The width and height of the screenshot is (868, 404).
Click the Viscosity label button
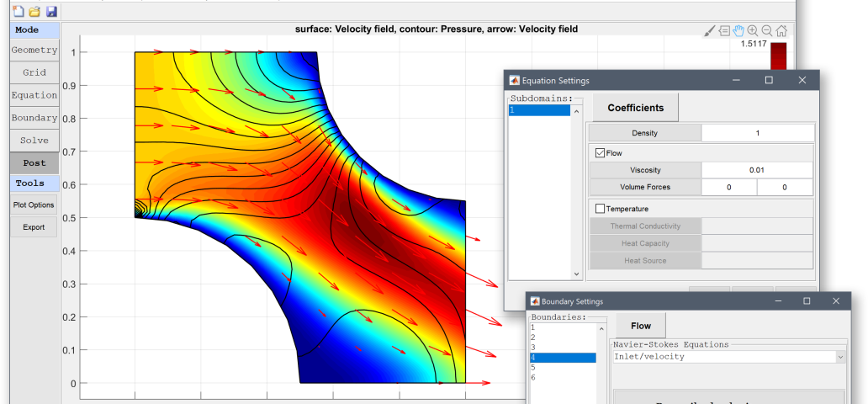[645, 170]
